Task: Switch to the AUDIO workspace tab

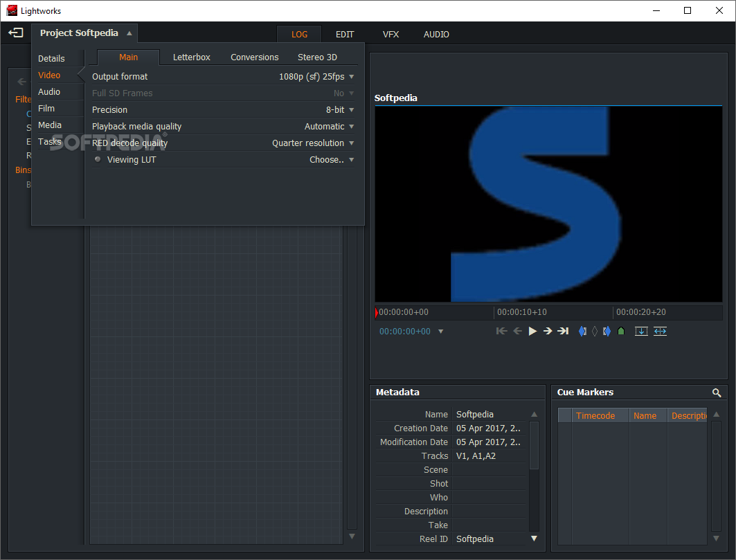Action: tap(436, 35)
